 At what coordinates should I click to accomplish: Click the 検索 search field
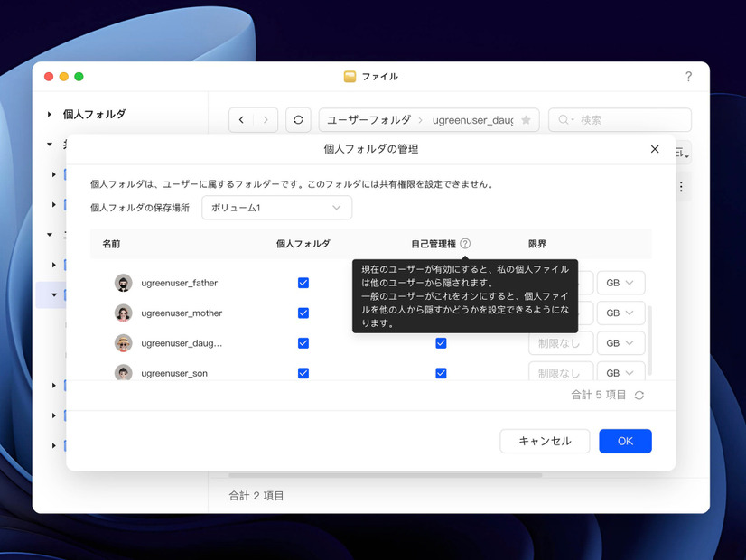620,120
